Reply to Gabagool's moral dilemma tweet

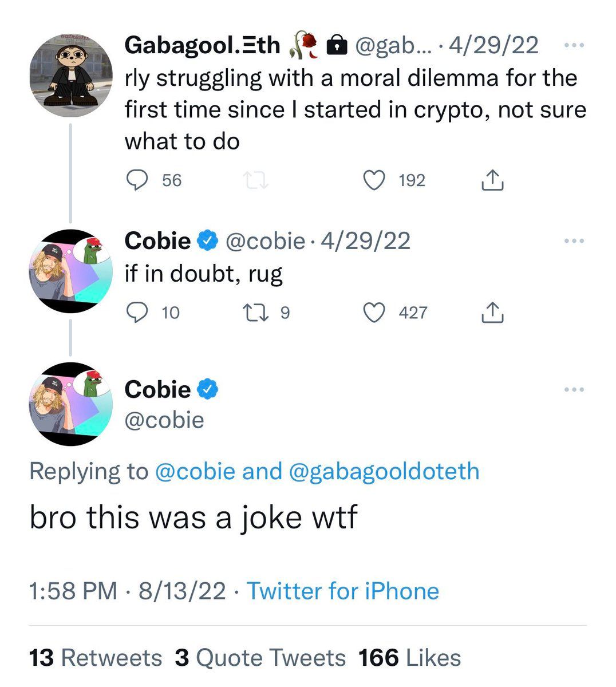click(x=137, y=181)
